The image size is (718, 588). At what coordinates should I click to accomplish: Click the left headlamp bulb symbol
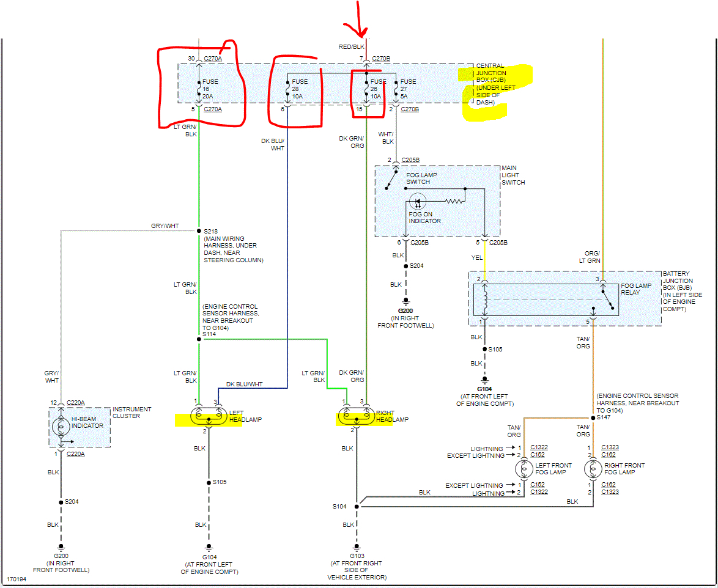click(x=209, y=417)
